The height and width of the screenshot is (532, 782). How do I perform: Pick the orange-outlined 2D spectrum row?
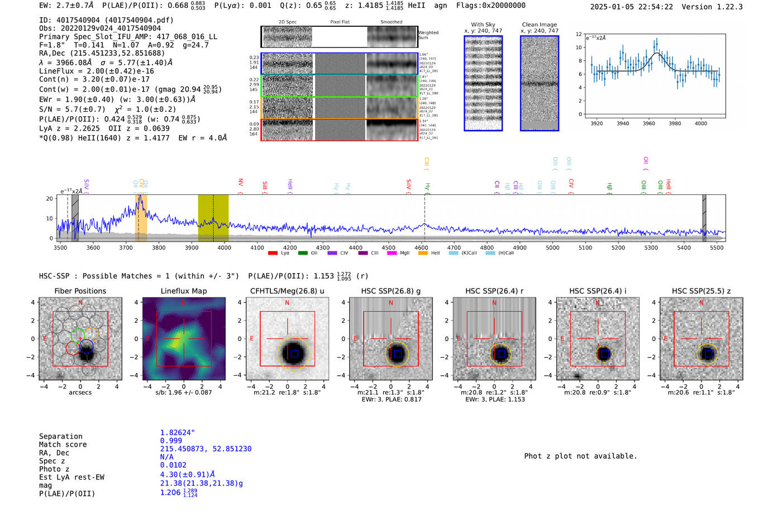click(340, 108)
